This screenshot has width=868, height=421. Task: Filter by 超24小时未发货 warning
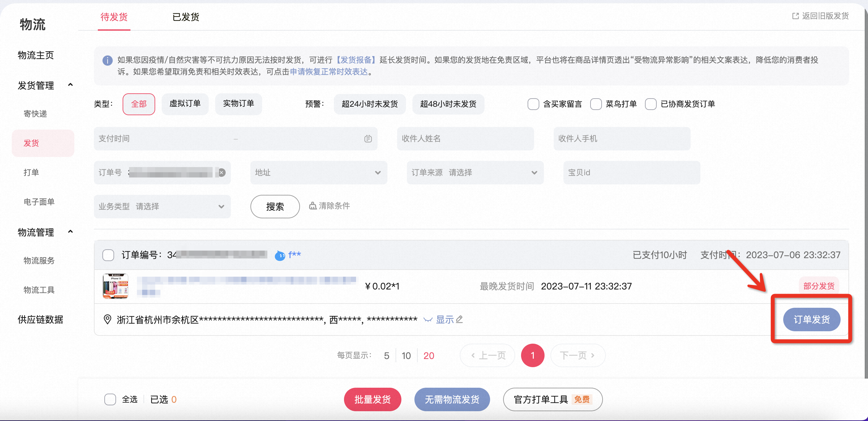click(370, 104)
